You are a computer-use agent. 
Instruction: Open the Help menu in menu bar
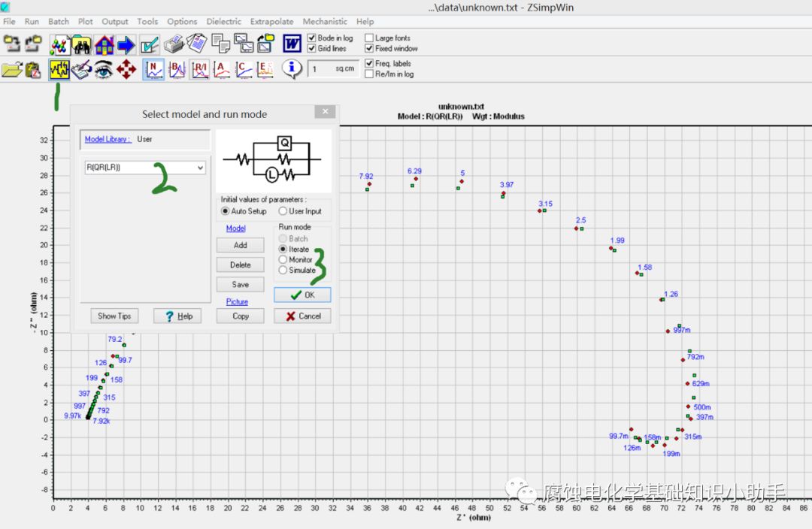point(365,22)
